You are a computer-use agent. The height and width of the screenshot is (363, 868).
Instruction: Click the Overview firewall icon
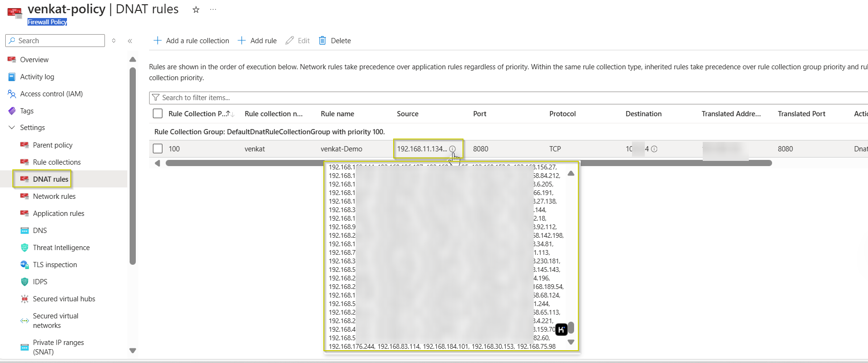point(12,60)
